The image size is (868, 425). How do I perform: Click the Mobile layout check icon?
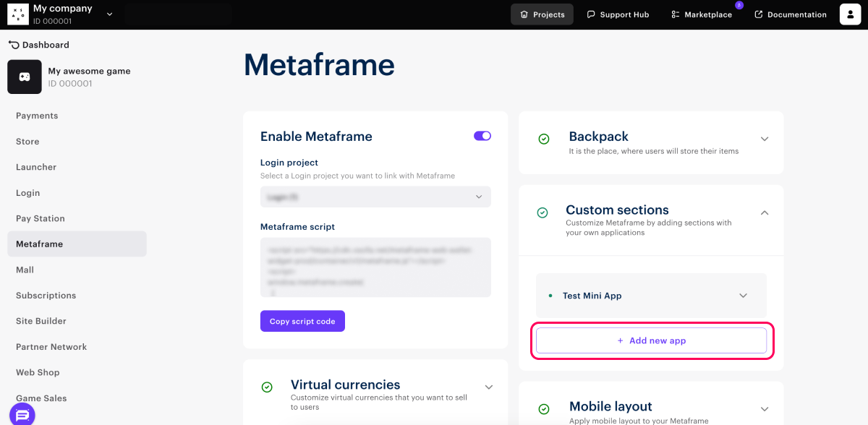[x=544, y=409]
